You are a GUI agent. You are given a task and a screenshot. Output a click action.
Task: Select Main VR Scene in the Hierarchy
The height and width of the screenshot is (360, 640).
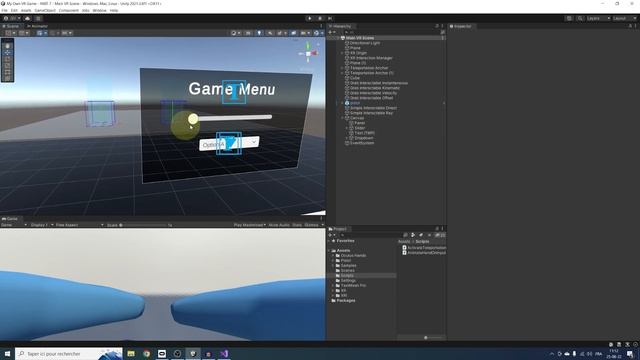click(360, 38)
